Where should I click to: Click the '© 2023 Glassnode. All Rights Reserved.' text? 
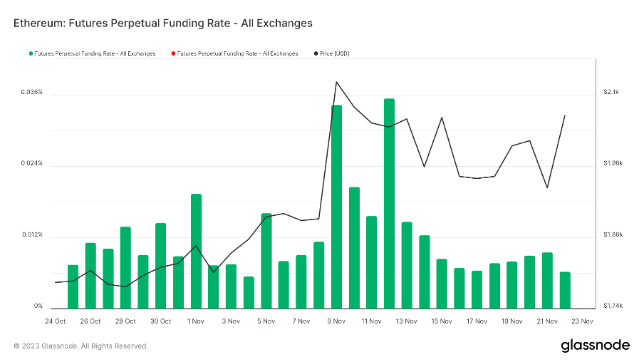click(80, 346)
